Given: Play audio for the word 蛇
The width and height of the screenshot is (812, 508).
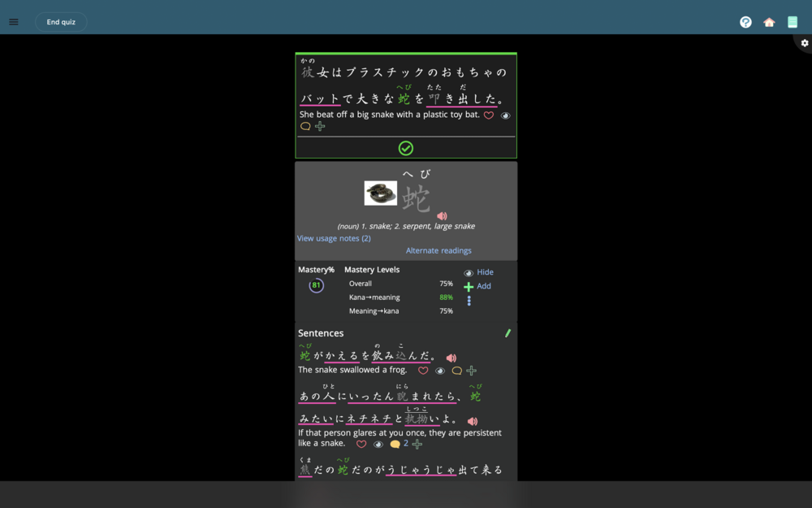Looking at the screenshot, I should (x=442, y=216).
